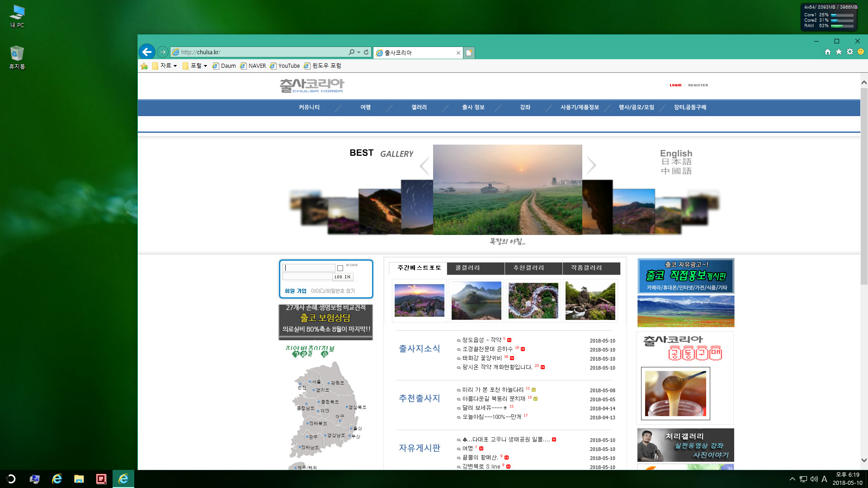Select the 추천갤러리 tab
This screenshot has width=868, height=488.
pyautogui.click(x=533, y=268)
